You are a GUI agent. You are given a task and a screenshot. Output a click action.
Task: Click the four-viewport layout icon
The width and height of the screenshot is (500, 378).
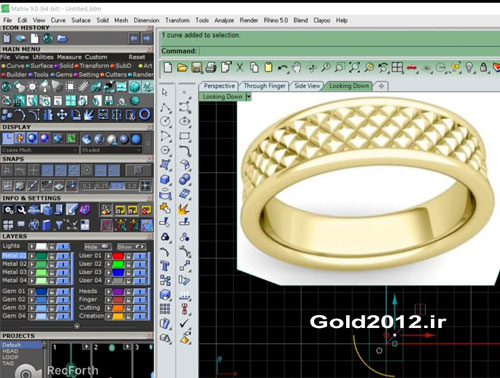[397, 68]
